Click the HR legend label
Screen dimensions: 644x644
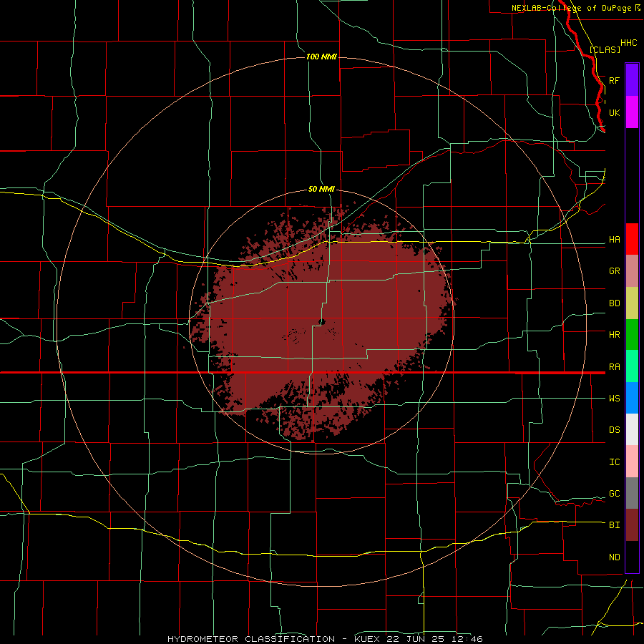614,334
